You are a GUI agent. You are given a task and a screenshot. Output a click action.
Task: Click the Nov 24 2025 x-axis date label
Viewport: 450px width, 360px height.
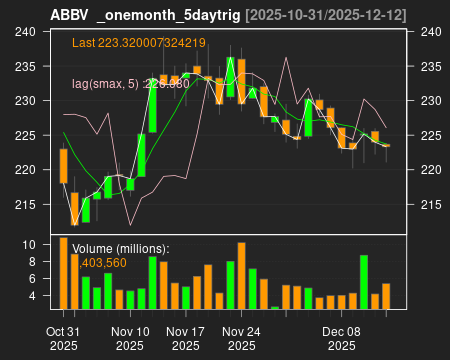241,339
